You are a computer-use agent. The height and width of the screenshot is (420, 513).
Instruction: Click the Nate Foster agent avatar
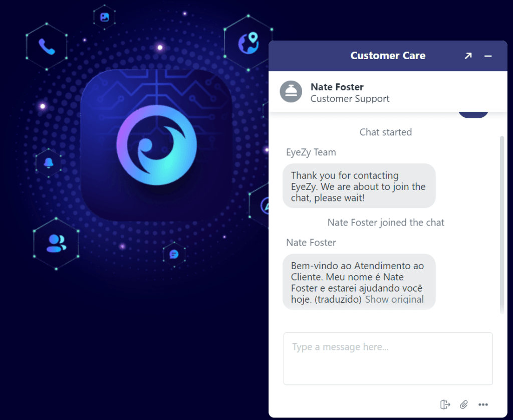click(291, 91)
